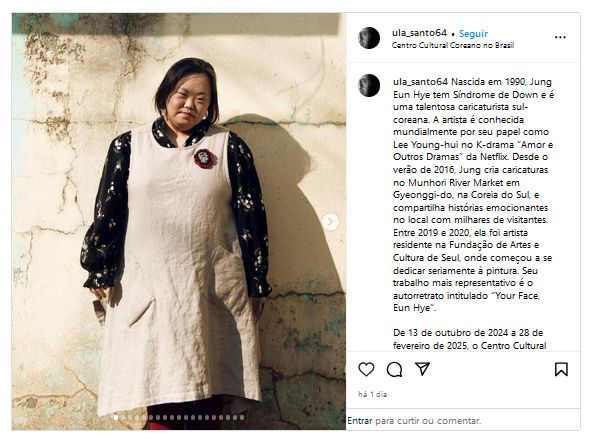
Task: Open the 'há 1 dia' timestamp link
Action: coord(372,394)
